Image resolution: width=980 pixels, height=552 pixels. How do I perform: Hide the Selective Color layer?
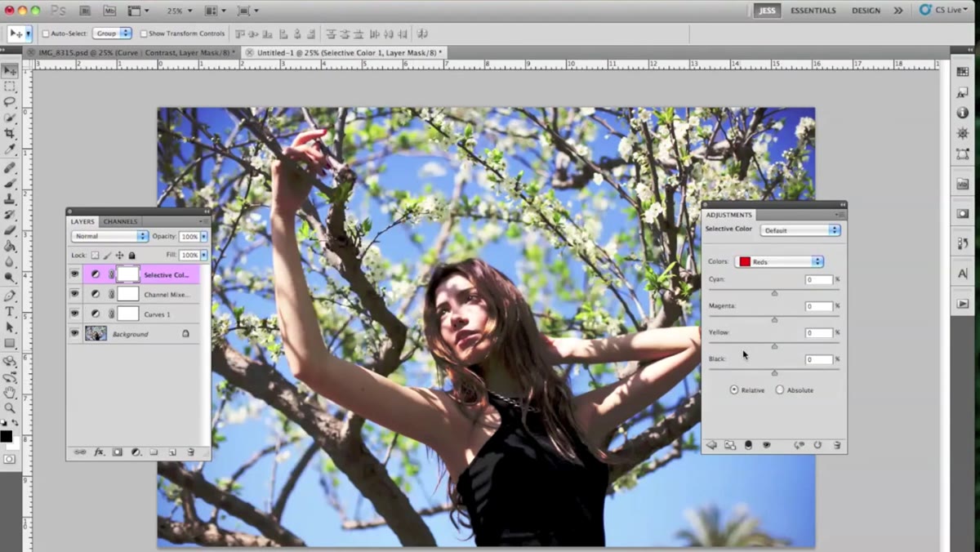pos(74,274)
